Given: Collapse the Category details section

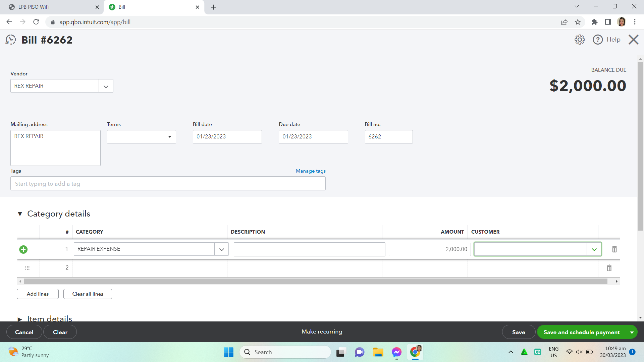Looking at the screenshot, I should 20,214.
